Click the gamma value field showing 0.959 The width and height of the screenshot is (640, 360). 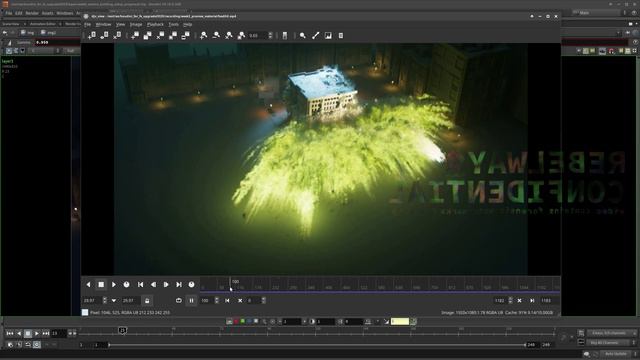point(57,42)
